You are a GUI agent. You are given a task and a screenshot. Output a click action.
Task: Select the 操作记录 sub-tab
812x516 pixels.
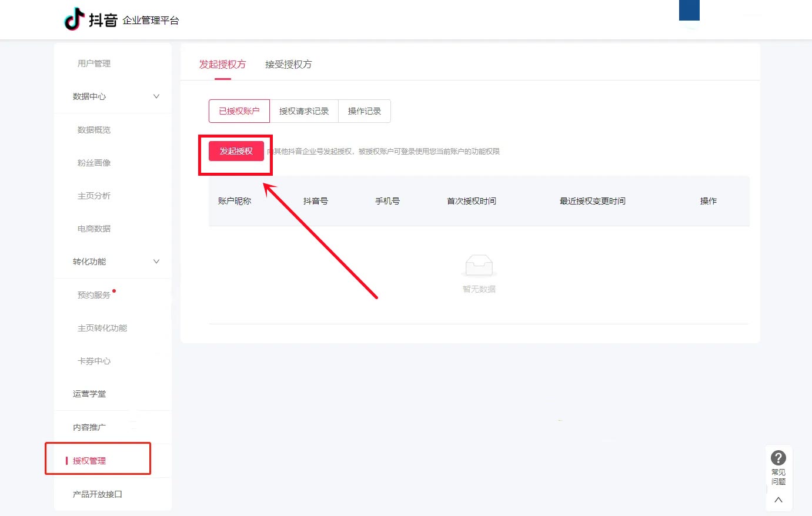(365, 111)
